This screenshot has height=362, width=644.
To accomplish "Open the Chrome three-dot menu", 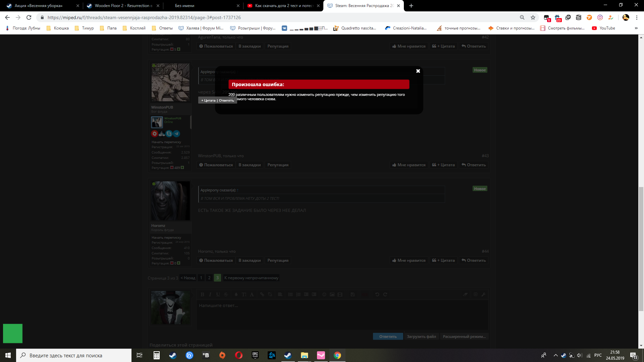I will click(x=637, y=17).
